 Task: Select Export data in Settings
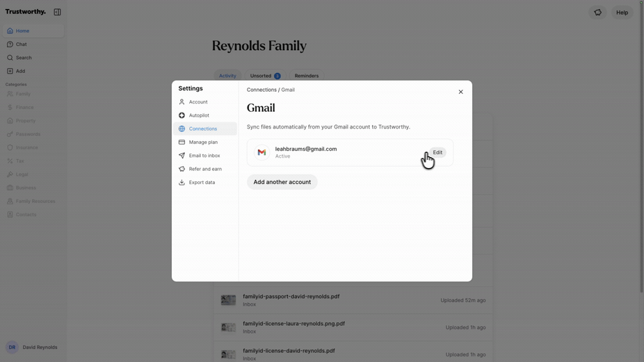pos(205,182)
